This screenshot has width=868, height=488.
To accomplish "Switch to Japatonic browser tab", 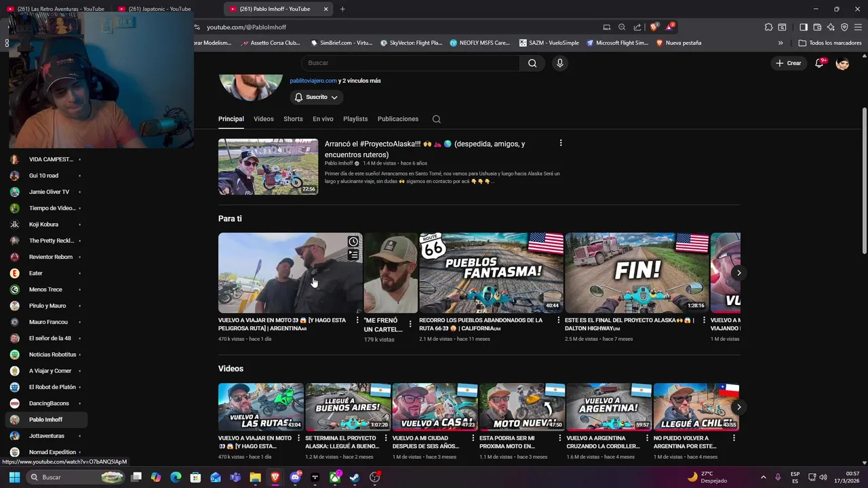I will click(x=154, y=9).
